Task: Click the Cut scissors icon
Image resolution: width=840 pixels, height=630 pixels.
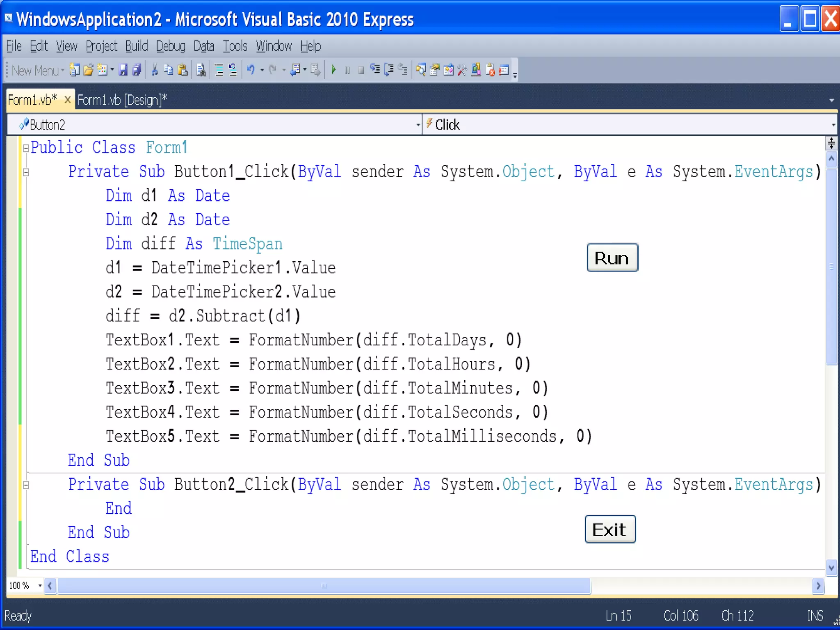Action: (155, 70)
